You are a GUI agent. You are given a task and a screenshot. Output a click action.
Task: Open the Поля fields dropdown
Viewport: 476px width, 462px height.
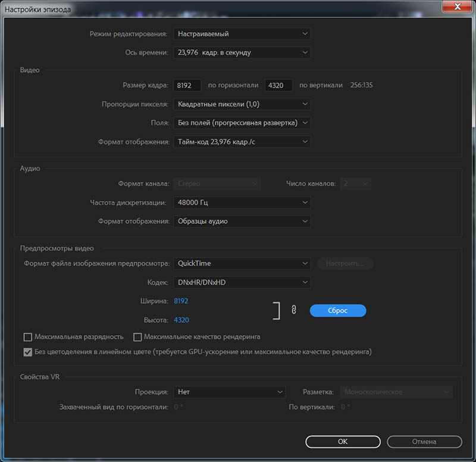[x=242, y=123]
